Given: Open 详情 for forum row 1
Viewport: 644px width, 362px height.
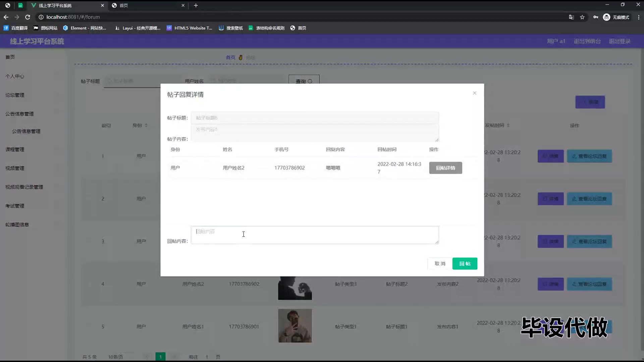Looking at the screenshot, I should point(550,156).
